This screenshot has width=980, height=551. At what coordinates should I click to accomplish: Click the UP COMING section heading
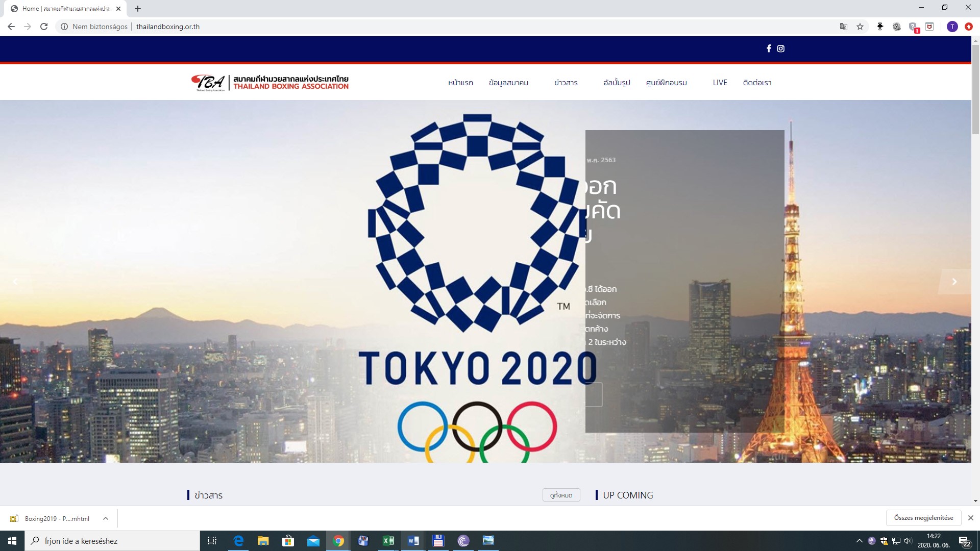(628, 495)
